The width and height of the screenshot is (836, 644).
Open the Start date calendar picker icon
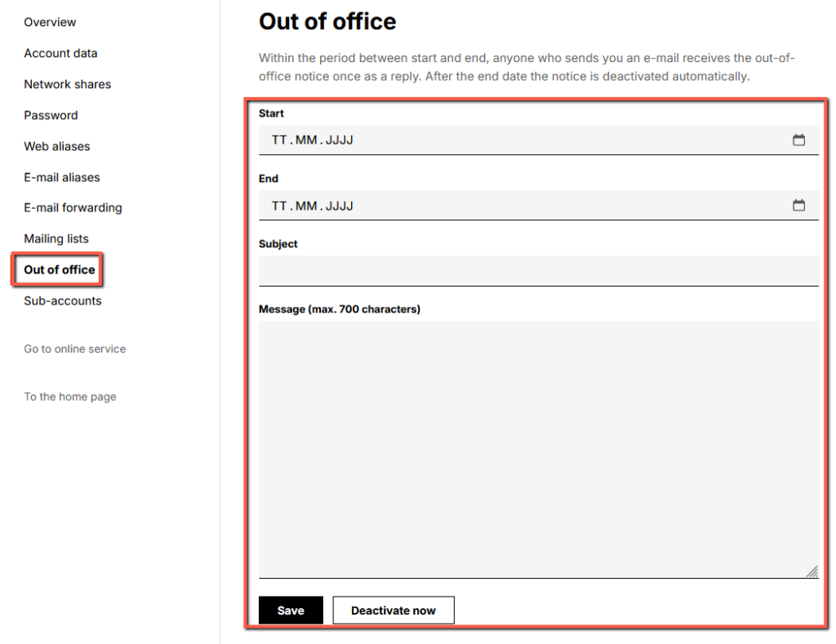(x=798, y=140)
